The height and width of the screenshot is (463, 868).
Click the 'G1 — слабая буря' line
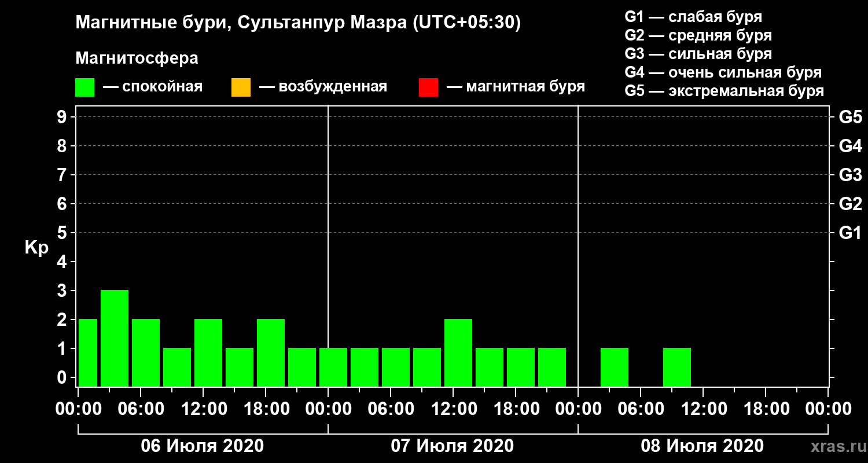pos(693,17)
